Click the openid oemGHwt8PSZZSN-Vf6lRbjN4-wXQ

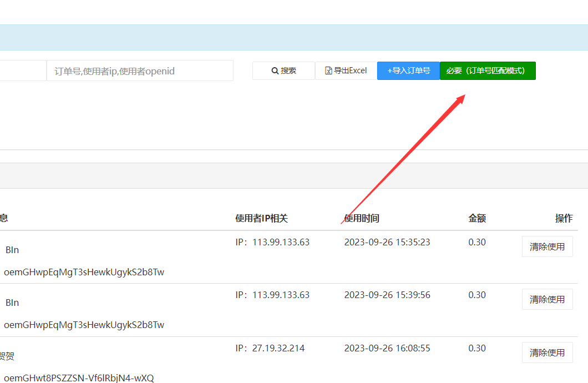pyautogui.click(x=79, y=378)
